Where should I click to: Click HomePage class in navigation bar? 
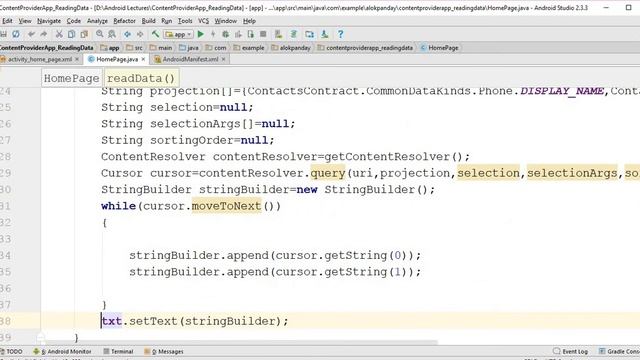point(439,48)
